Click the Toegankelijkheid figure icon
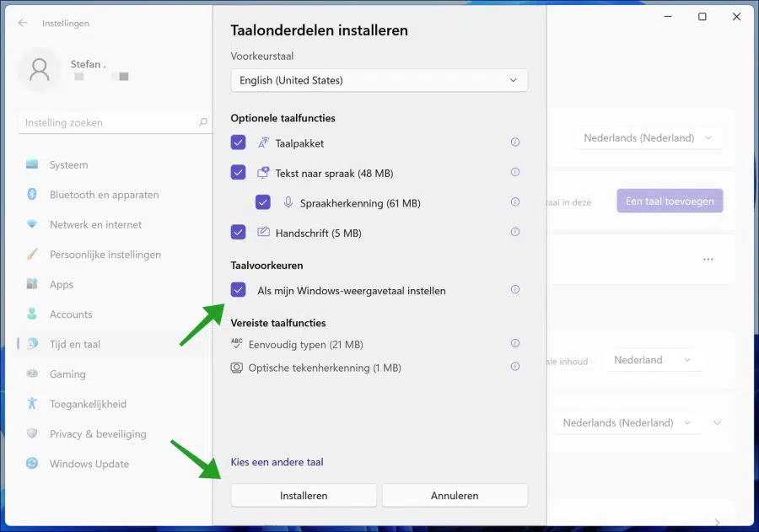This screenshot has height=532, width=759. [x=32, y=404]
